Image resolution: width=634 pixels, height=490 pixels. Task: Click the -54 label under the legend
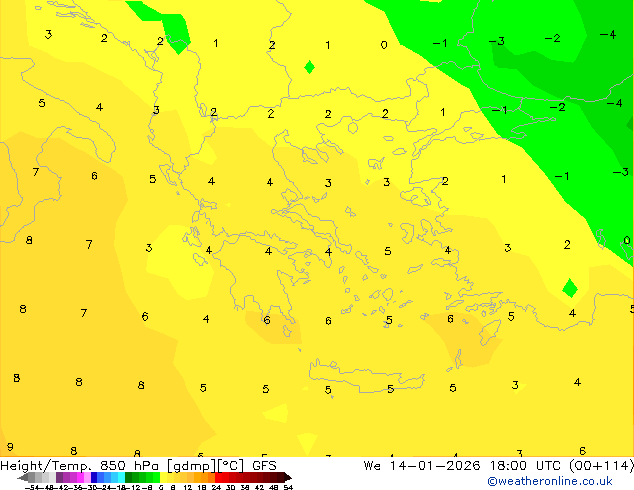click(x=32, y=487)
